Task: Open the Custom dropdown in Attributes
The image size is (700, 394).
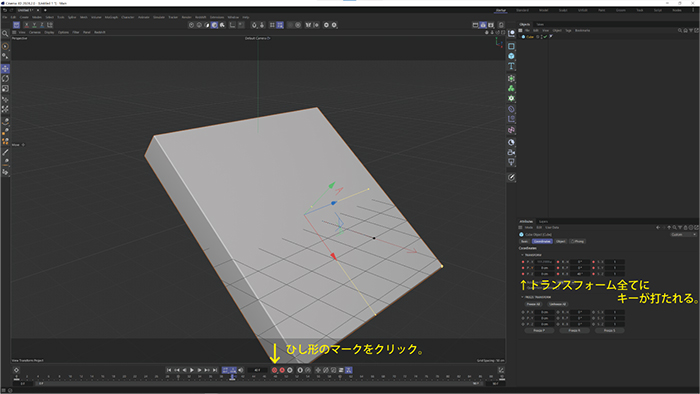Action: 683,234
